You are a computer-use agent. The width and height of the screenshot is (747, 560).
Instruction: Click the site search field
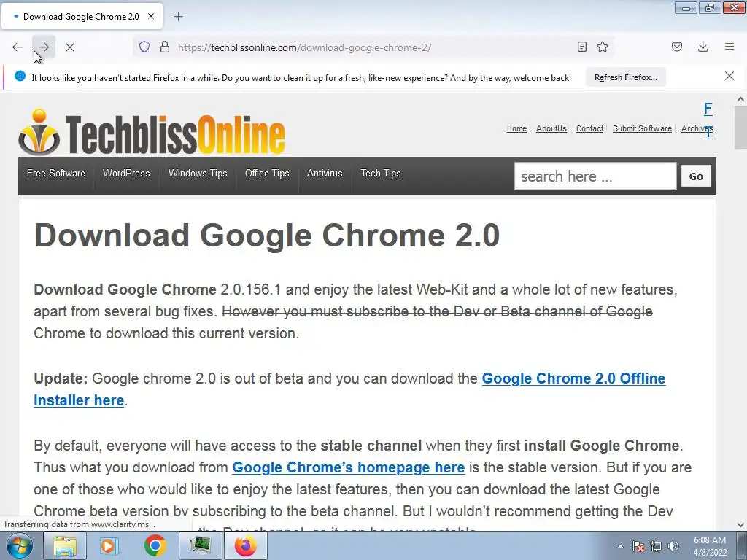pyautogui.click(x=595, y=176)
